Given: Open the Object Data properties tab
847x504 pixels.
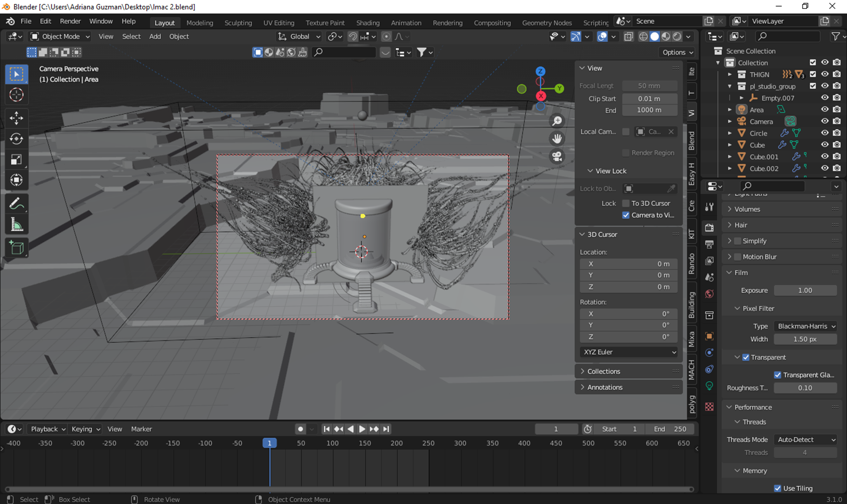Looking at the screenshot, I should click(x=709, y=386).
